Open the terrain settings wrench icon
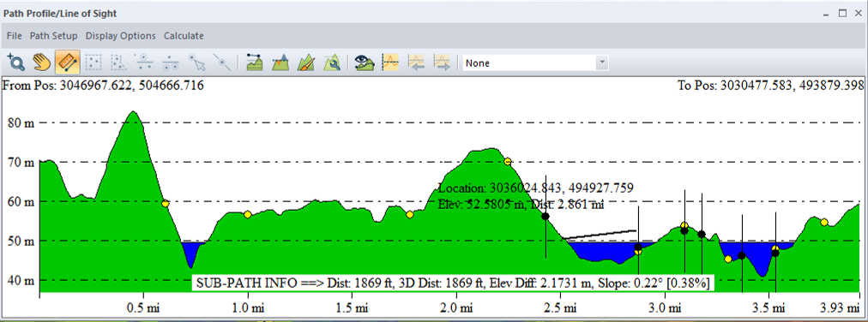 (332, 63)
